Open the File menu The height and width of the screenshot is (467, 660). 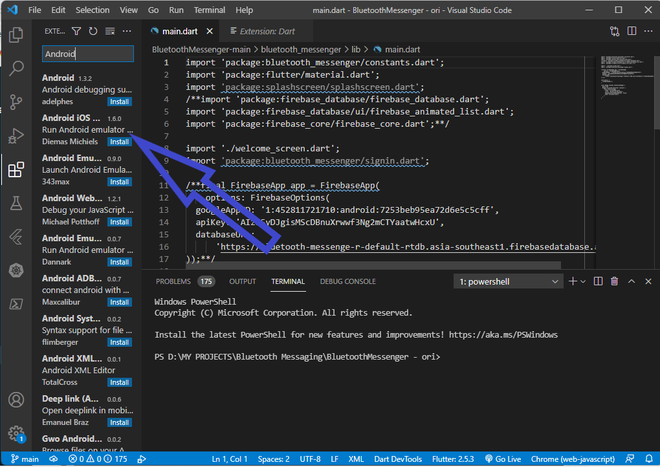(35, 10)
